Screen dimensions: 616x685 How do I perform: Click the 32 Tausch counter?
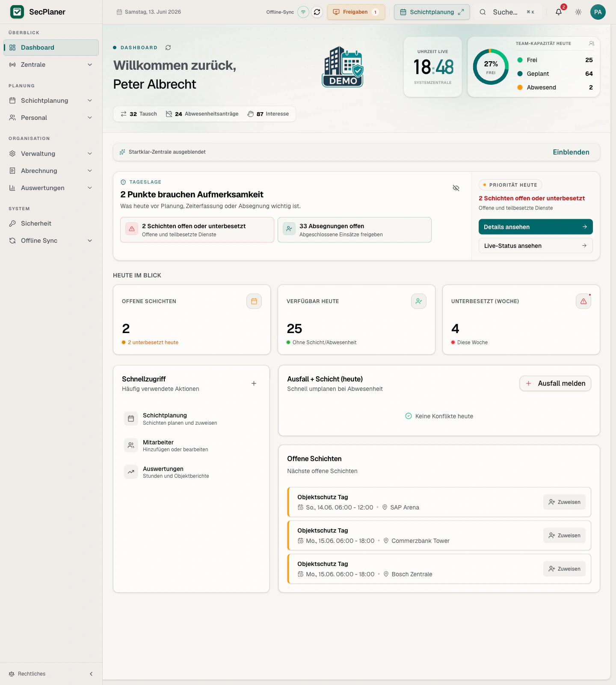click(x=139, y=114)
